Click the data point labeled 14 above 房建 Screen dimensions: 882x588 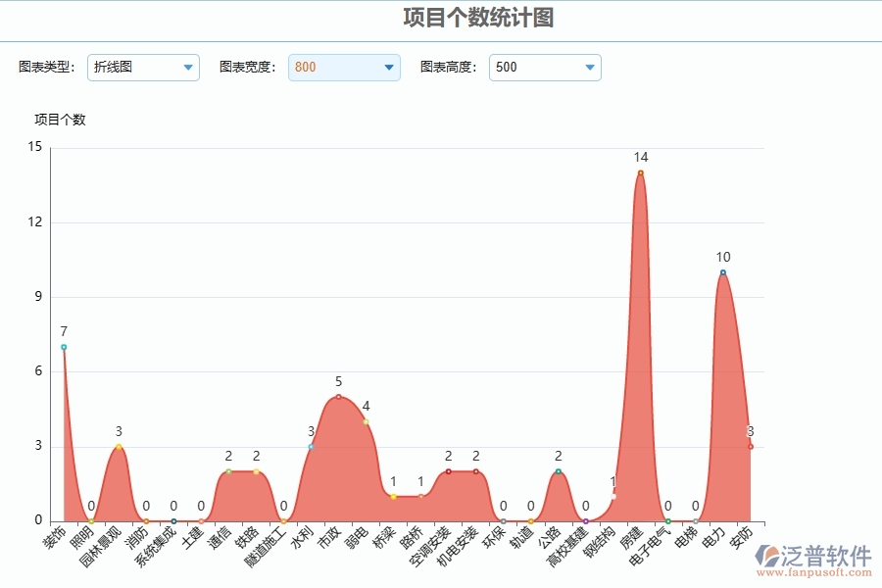click(x=640, y=171)
